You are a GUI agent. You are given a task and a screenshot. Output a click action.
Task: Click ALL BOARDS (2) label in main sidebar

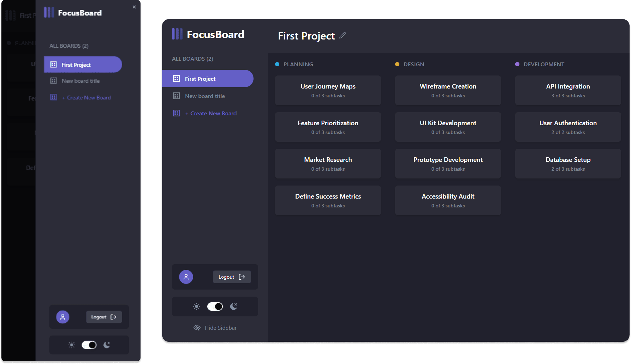tap(192, 59)
